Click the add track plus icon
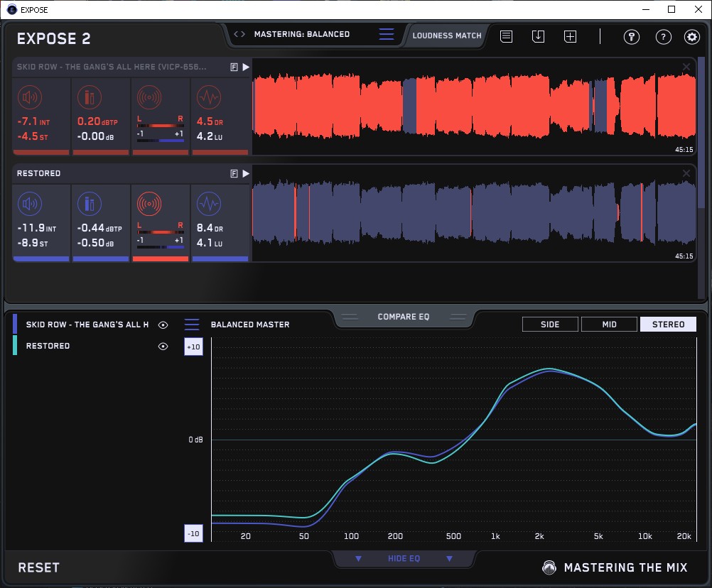 (570, 36)
